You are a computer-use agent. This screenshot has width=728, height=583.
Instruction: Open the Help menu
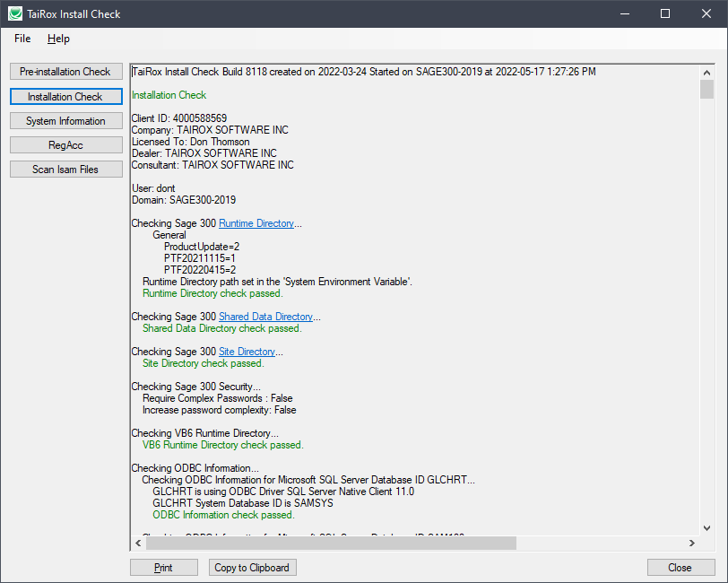(58, 39)
